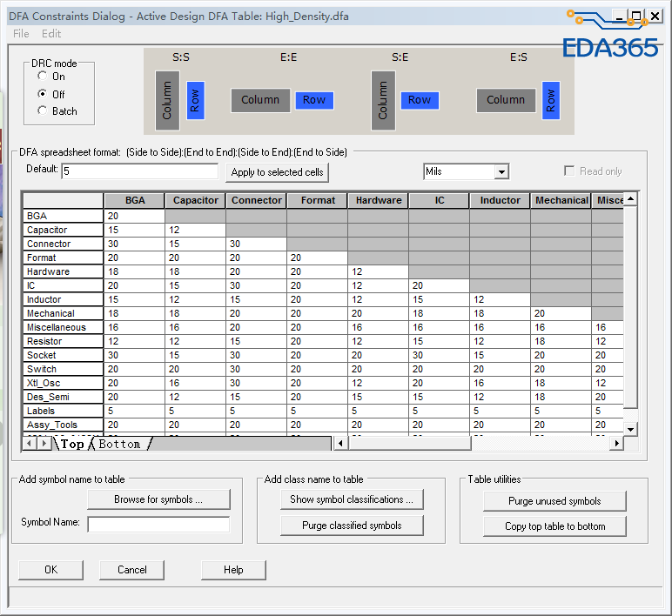This screenshot has height=616, width=672.
Task: Select the Hardware row Hardware column cell
Action: 379,271
